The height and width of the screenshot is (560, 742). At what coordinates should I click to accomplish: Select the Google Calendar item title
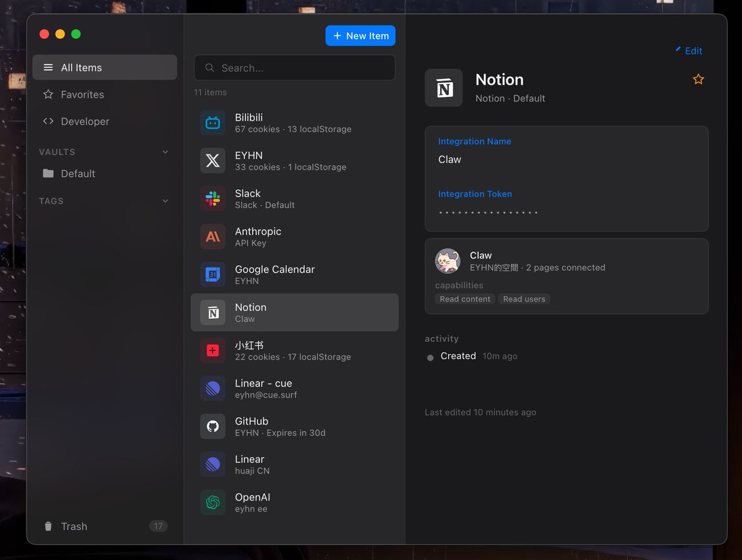pos(275,269)
